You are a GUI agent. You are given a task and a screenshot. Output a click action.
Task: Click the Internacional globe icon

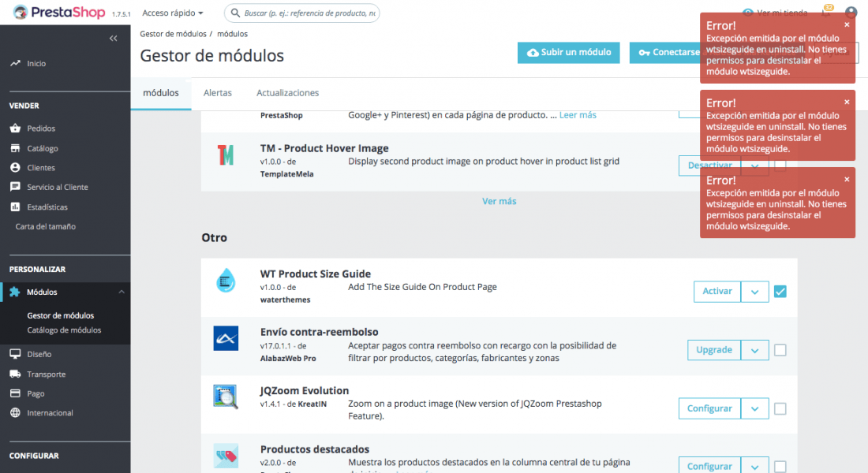tap(15, 413)
